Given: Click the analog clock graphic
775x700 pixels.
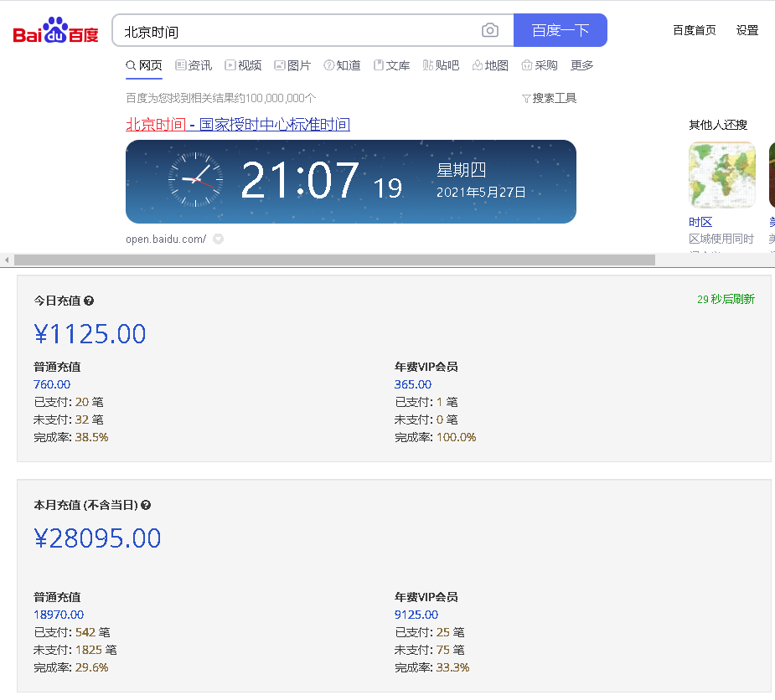Looking at the screenshot, I should (196, 180).
